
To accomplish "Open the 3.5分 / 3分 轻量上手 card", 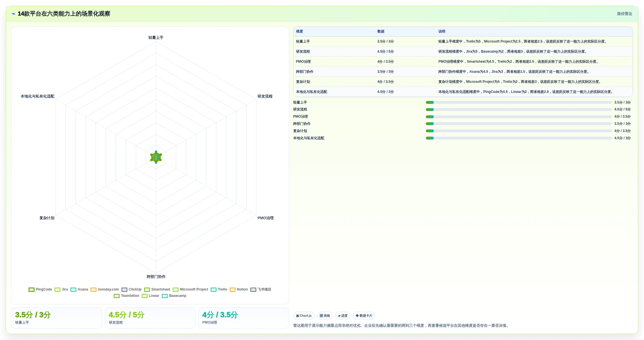I will (x=57, y=318).
